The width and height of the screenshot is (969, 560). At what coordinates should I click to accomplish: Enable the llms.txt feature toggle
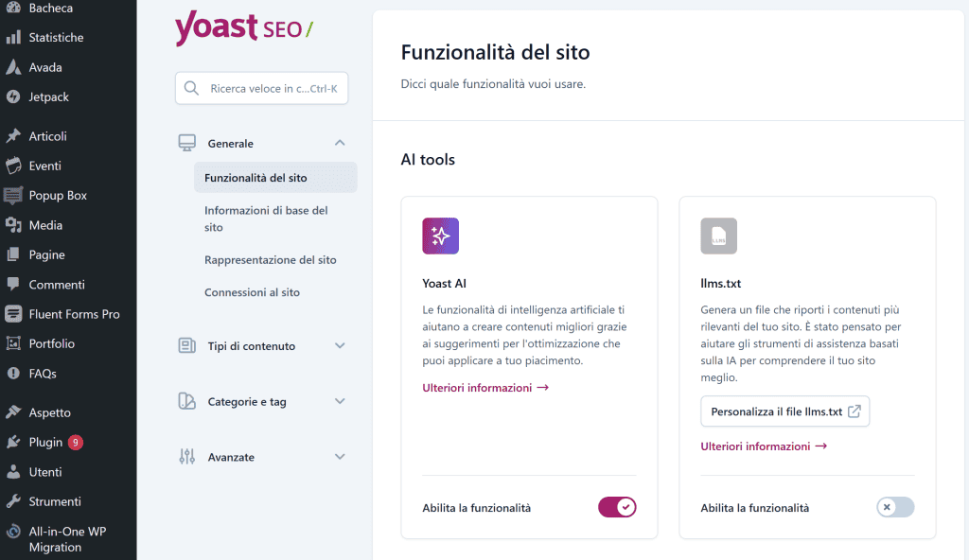click(895, 507)
